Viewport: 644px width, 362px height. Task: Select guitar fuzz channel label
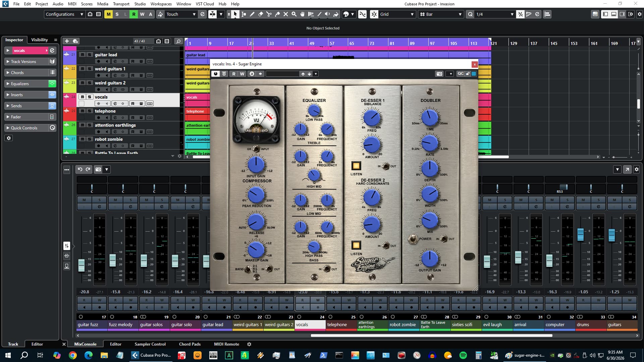[x=92, y=324]
